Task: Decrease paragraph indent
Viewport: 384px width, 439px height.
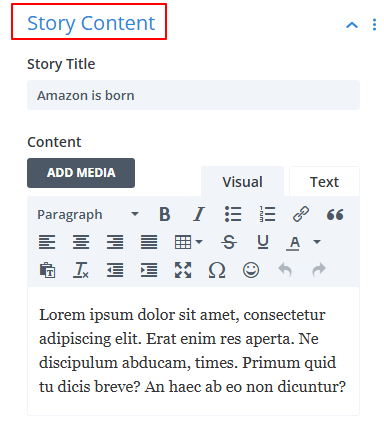Action: coord(115,270)
